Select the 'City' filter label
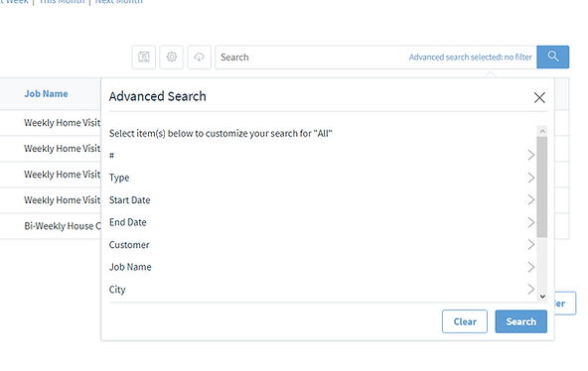The height and width of the screenshot is (371, 588). click(117, 290)
